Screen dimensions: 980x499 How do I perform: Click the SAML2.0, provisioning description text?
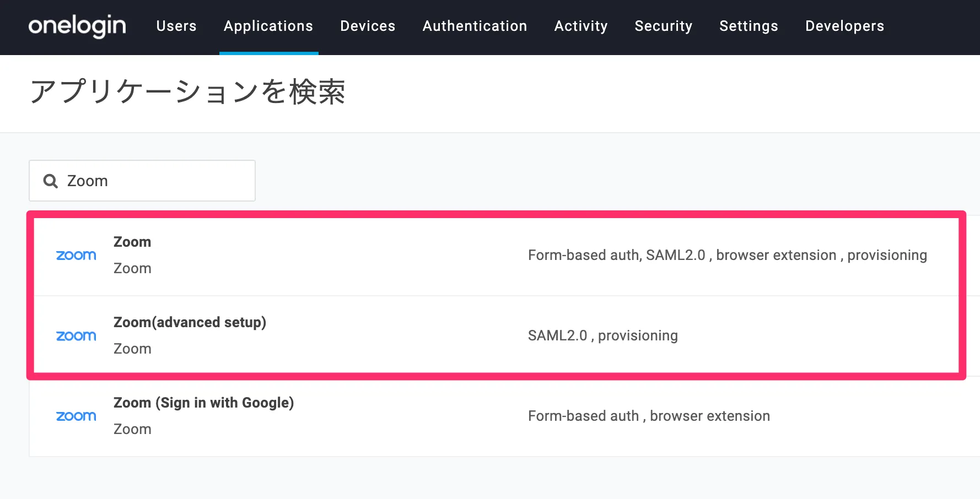[x=602, y=336]
